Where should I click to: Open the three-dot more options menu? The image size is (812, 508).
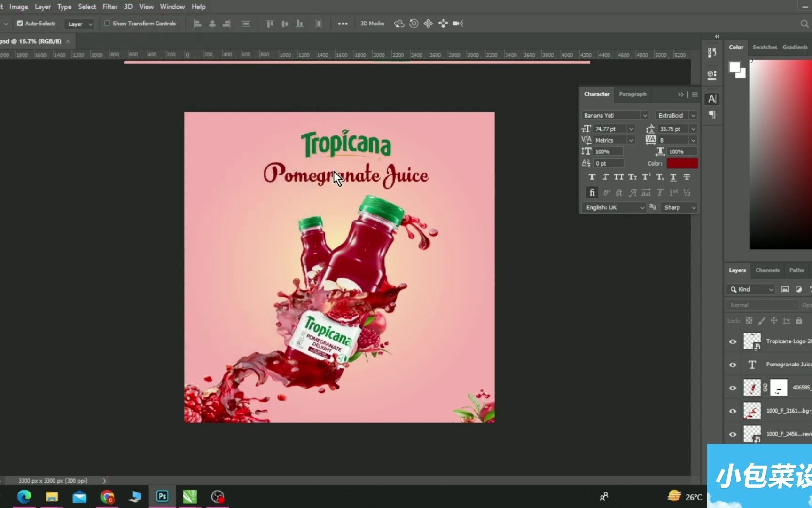[x=343, y=24]
